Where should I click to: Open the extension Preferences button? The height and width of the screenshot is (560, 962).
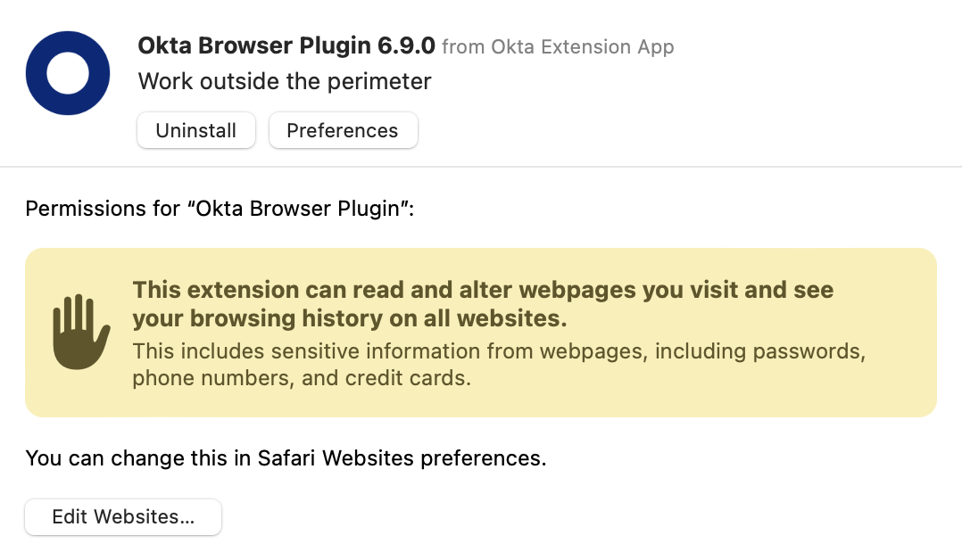pos(343,130)
